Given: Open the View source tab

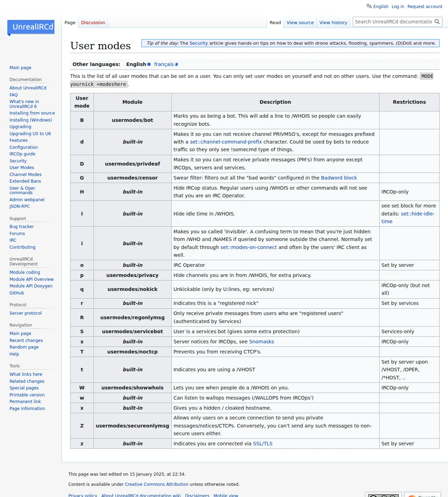Looking at the screenshot, I should tap(300, 22).
